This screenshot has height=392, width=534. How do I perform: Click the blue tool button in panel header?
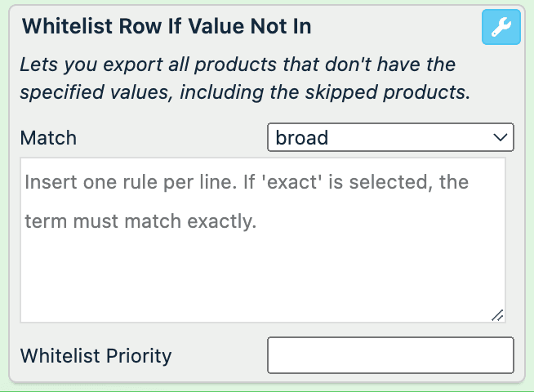(501, 29)
